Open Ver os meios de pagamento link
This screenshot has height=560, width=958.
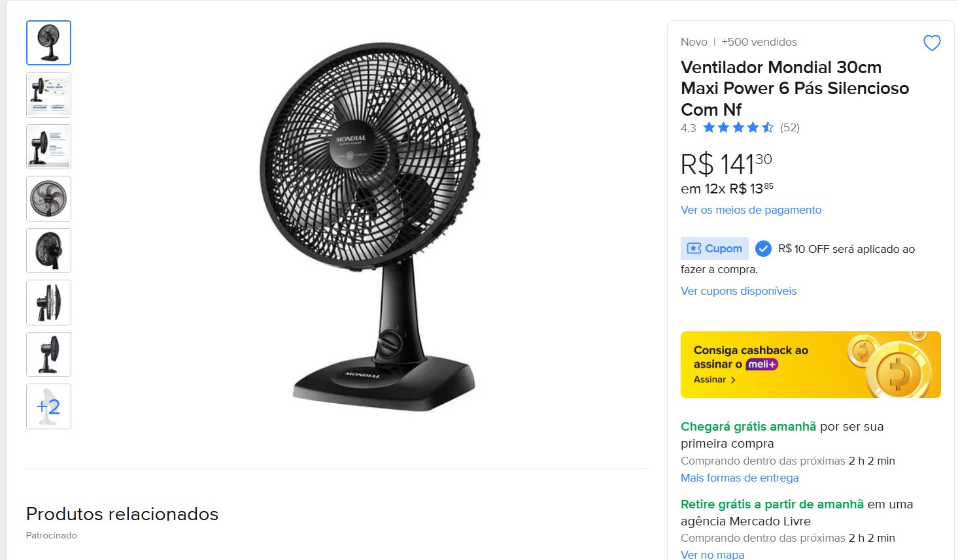coord(751,210)
